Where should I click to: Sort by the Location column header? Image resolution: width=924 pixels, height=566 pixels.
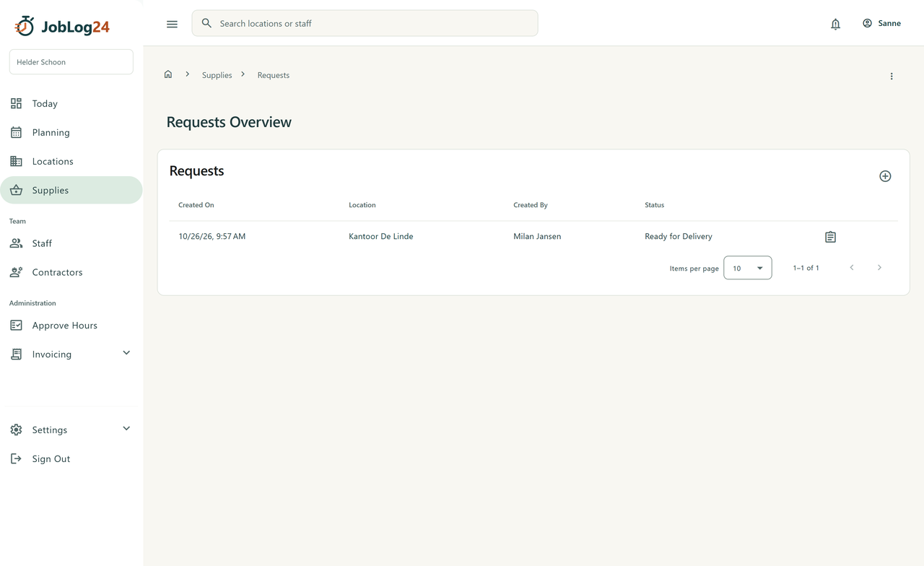(362, 205)
